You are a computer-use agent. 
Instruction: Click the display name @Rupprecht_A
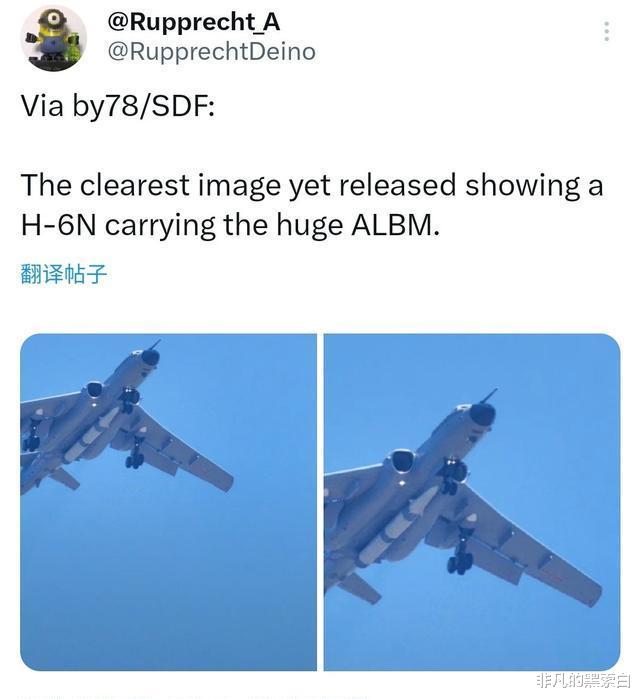194,22
